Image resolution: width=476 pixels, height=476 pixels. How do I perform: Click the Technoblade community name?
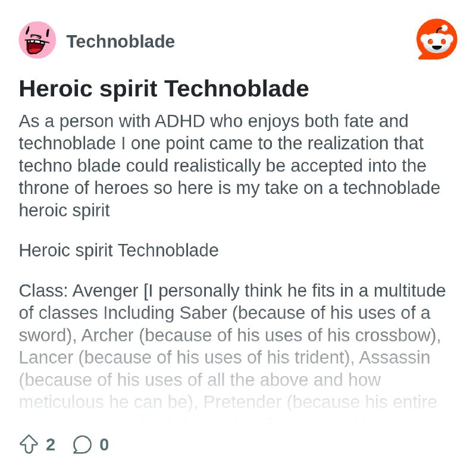pyautogui.click(x=121, y=41)
